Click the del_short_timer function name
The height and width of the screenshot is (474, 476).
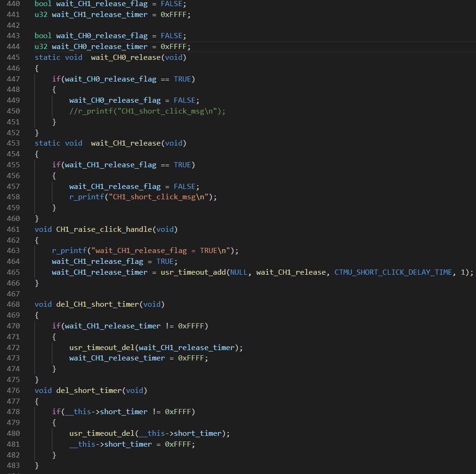click(x=89, y=391)
